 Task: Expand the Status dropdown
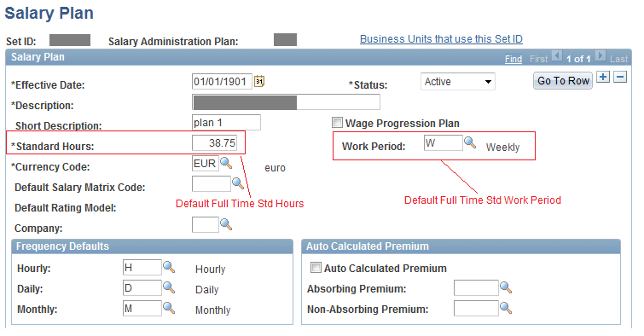[x=457, y=81]
